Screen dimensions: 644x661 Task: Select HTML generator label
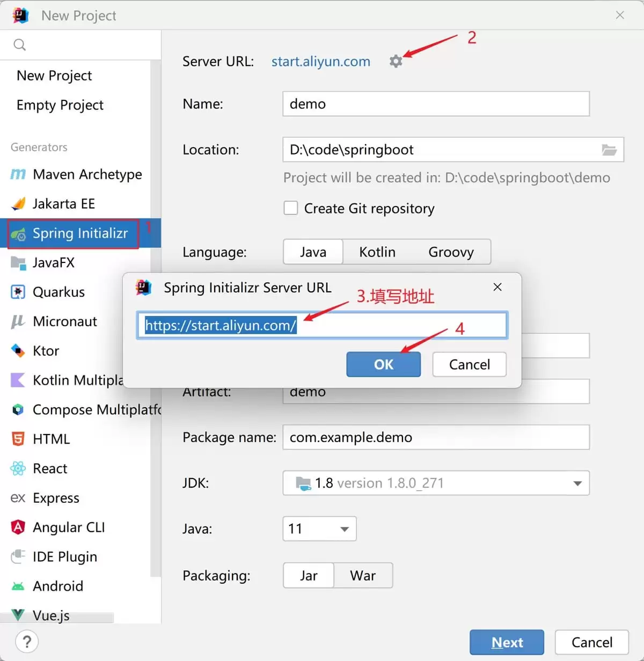pos(52,439)
